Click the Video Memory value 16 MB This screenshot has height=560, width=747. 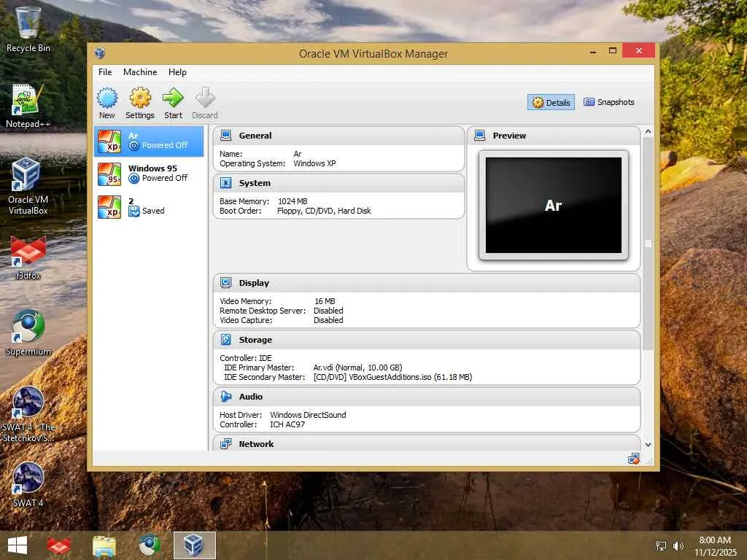(325, 301)
